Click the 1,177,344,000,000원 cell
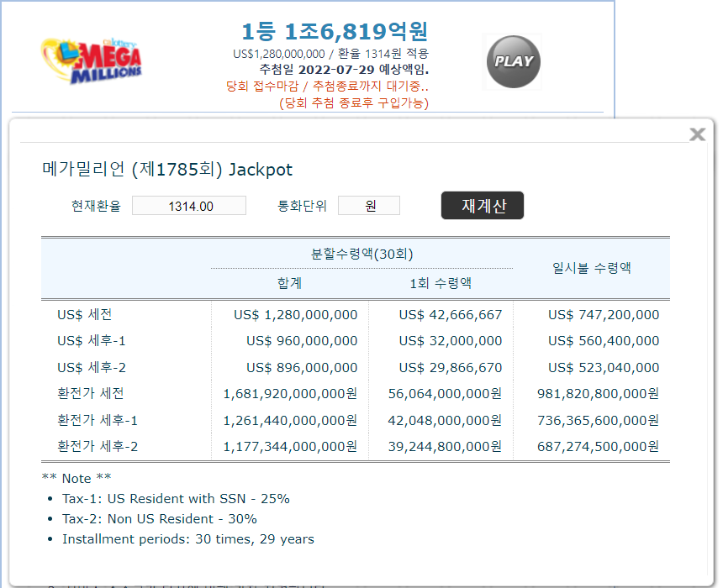This screenshot has width=723, height=588. [x=290, y=447]
